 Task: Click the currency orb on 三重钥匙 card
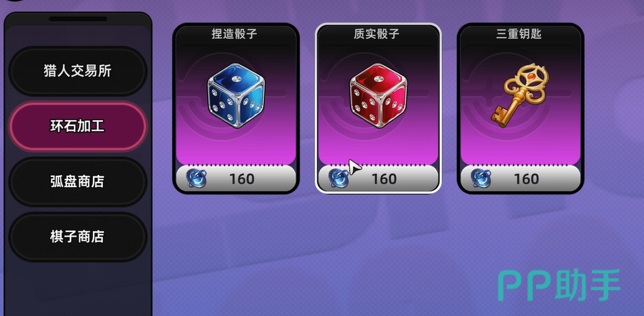click(x=481, y=179)
